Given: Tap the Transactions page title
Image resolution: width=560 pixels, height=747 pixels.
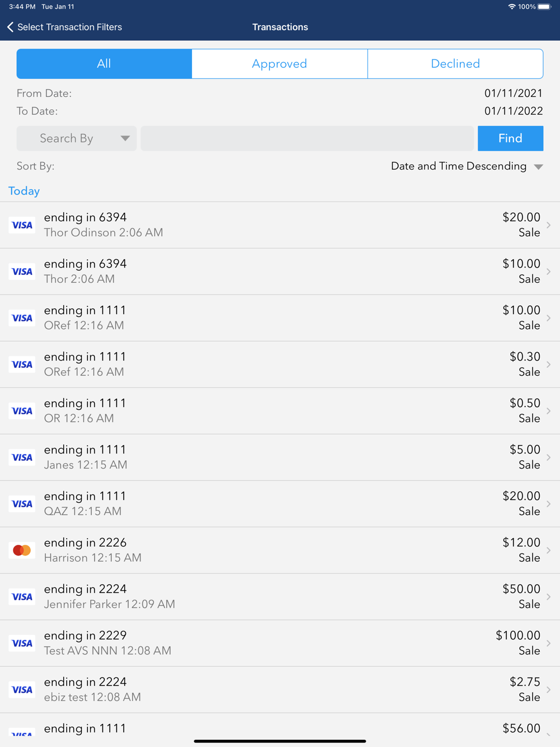Looking at the screenshot, I should (280, 27).
